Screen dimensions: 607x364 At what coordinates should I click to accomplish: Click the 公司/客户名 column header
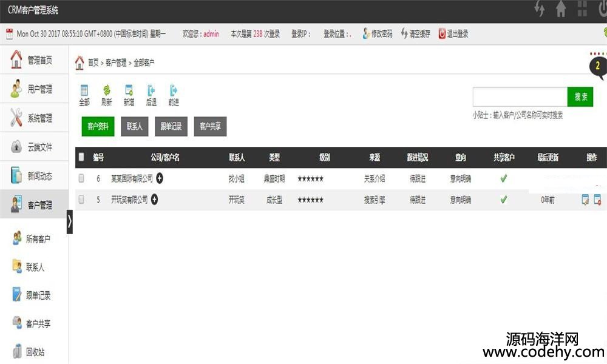[x=165, y=158]
